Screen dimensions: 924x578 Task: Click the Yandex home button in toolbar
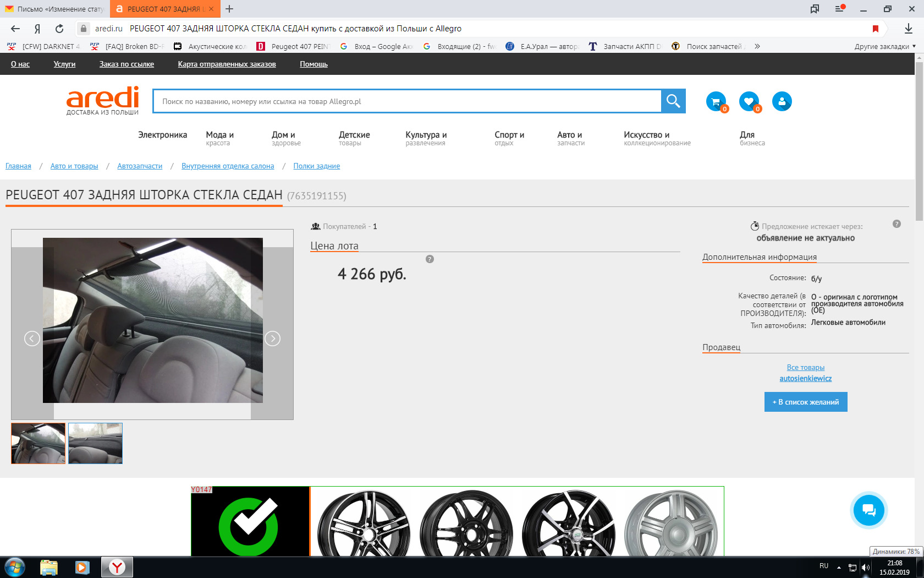[37, 29]
